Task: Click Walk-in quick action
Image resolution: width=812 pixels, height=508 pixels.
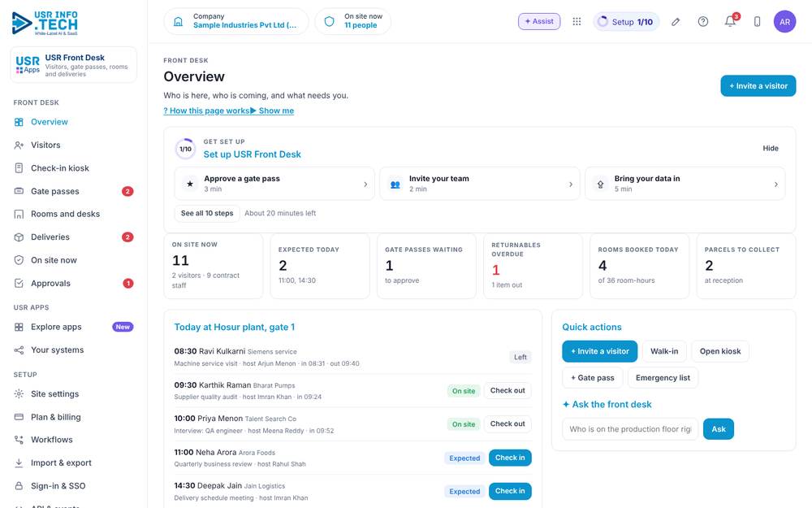Action: [x=664, y=351]
